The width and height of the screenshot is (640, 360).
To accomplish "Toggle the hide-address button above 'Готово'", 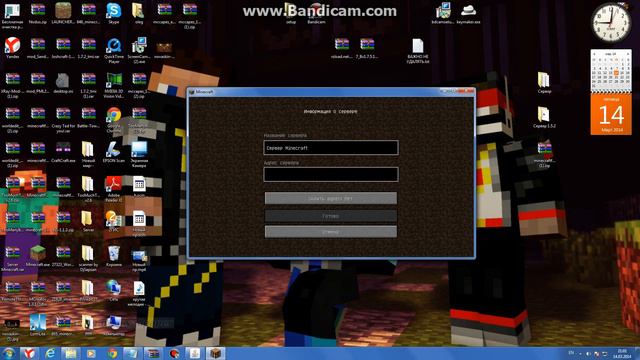I will point(331,198).
